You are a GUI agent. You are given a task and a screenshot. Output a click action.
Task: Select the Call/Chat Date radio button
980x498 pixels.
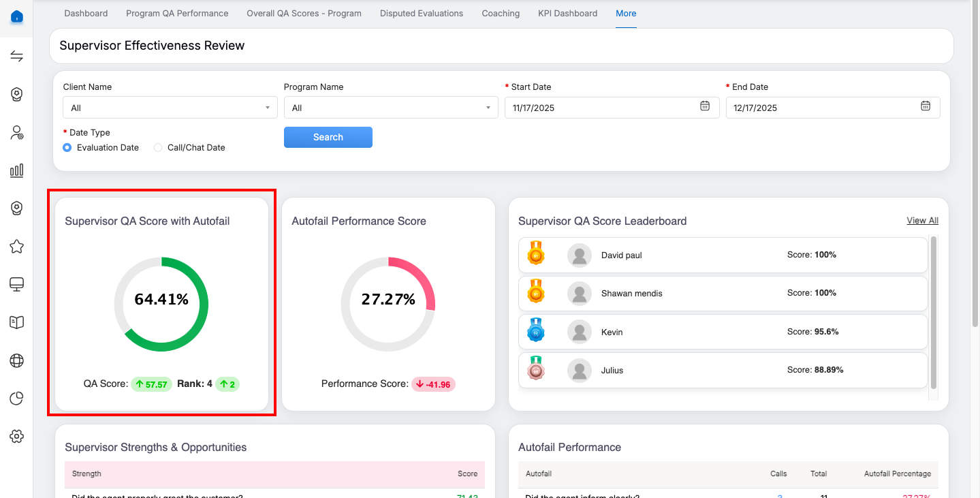pyautogui.click(x=158, y=148)
